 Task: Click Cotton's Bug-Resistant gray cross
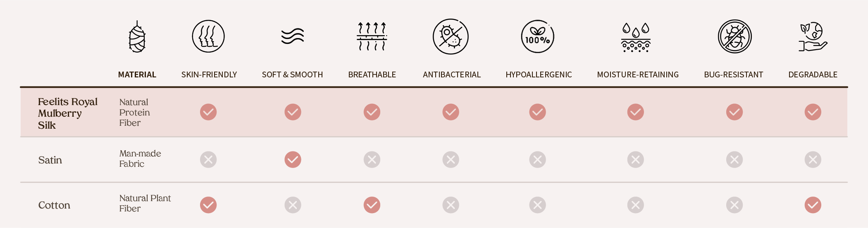pos(734,205)
